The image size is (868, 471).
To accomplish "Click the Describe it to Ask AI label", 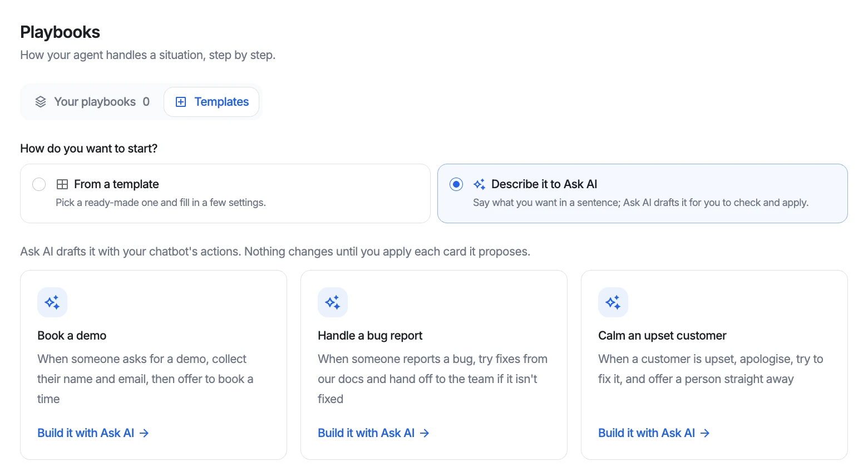I will point(544,184).
